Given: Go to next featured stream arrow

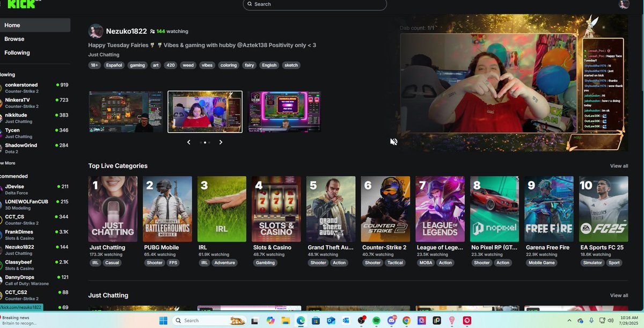Looking at the screenshot, I should point(221,142).
